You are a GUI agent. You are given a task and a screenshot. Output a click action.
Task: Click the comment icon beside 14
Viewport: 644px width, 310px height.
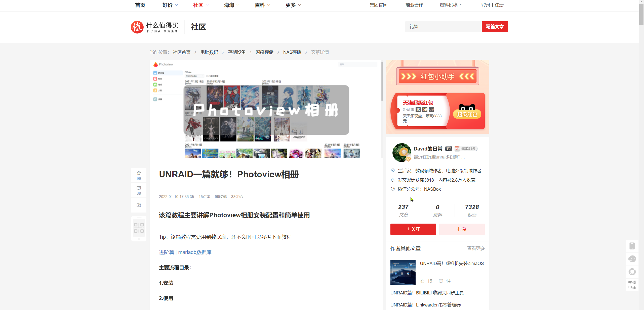click(x=441, y=281)
